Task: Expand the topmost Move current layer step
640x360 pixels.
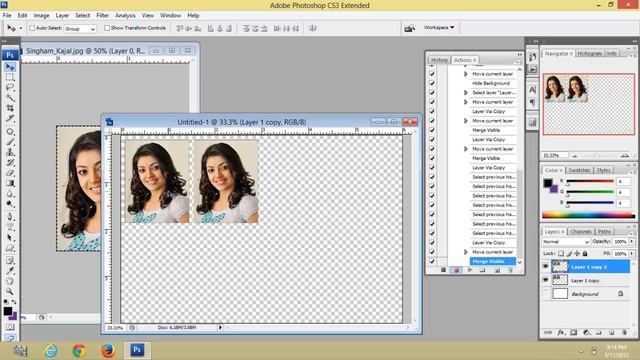Action: pyautogui.click(x=466, y=74)
